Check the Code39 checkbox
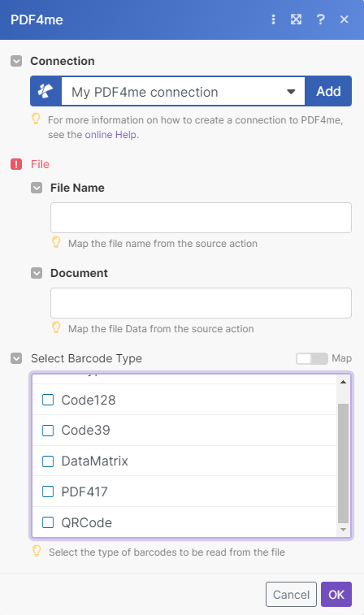 click(48, 431)
